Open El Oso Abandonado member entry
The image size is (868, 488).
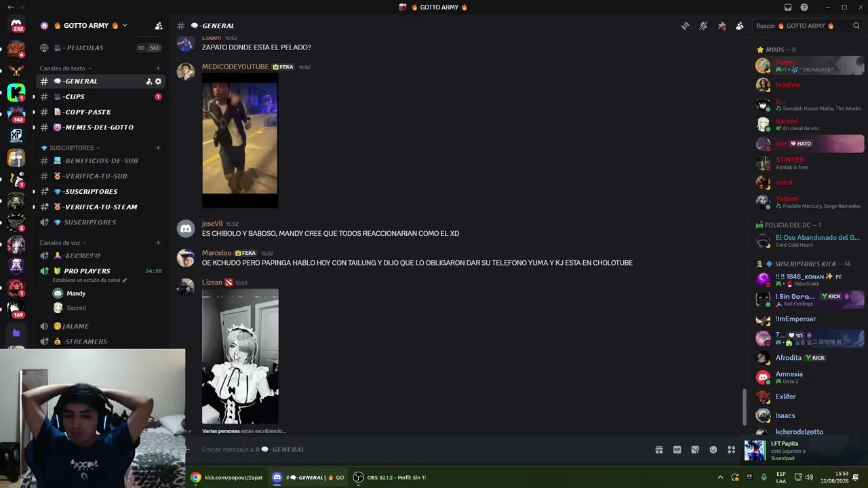[x=810, y=241]
